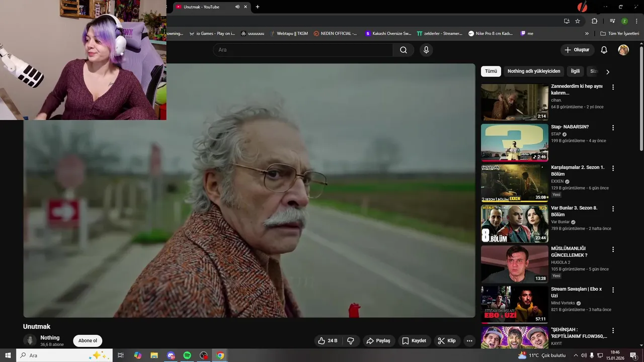Open 'Stream Savaşları | Ebo x Uzi' thumbnail
Viewport: 644px width, 362px height.
pos(514,305)
